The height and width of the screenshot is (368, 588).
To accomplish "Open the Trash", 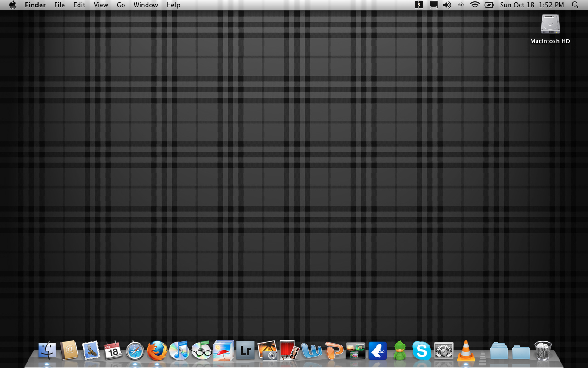I will (543, 351).
